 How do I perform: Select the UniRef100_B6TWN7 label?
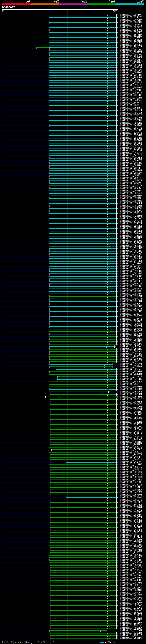pyautogui.click(x=131, y=35)
